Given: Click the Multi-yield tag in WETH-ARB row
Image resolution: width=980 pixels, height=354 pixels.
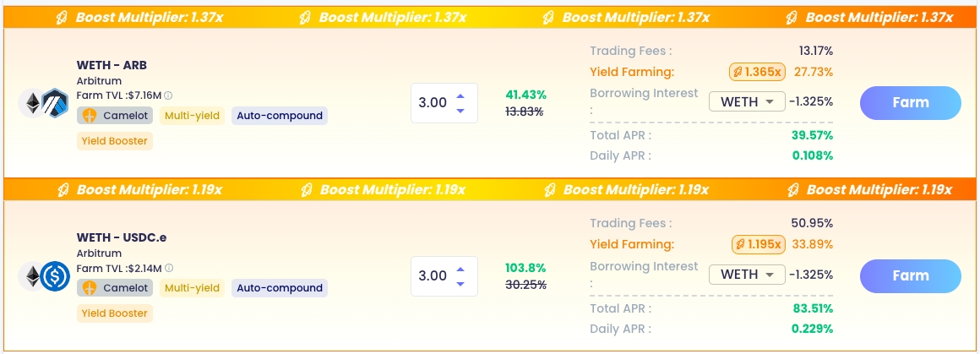Looking at the screenshot, I should (x=193, y=116).
